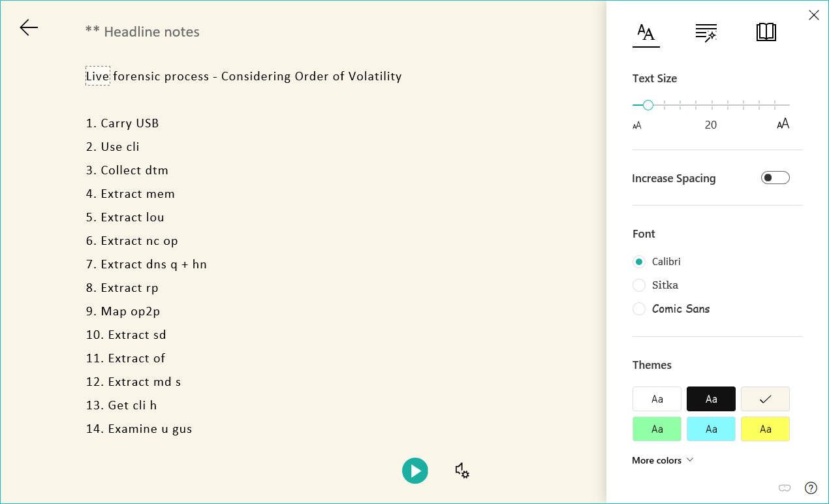Open the Reading Preferences book icon
This screenshot has width=829, height=504.
[x=766, y=32]
